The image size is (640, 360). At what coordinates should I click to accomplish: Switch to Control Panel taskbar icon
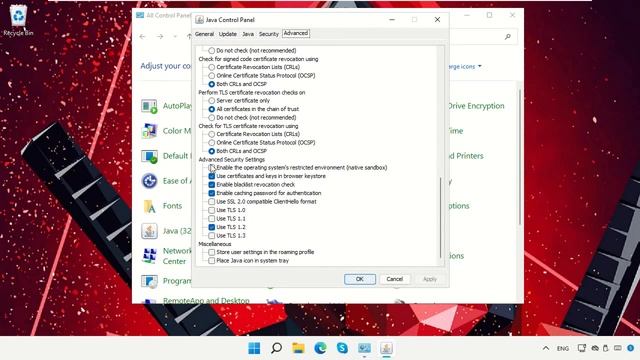(364, 348)
